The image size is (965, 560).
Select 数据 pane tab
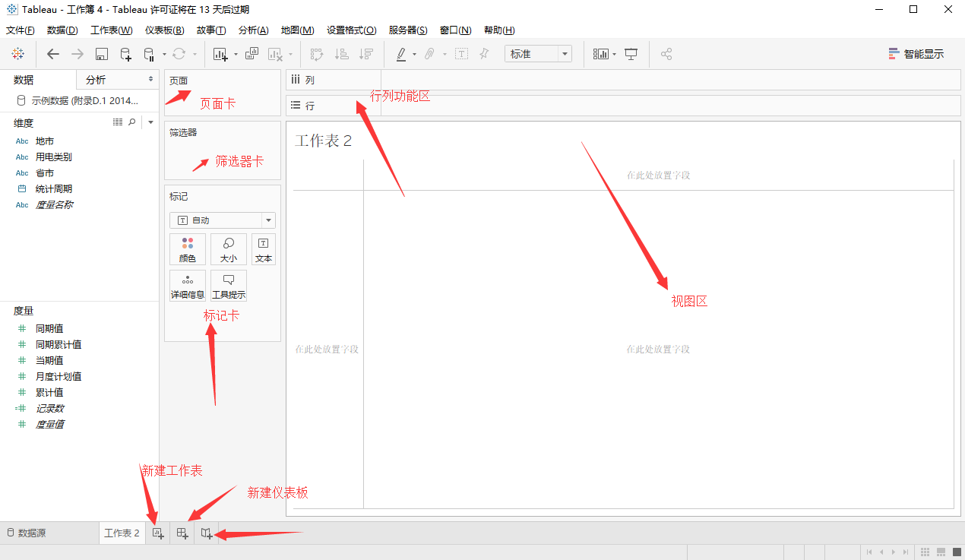(38, 80)
